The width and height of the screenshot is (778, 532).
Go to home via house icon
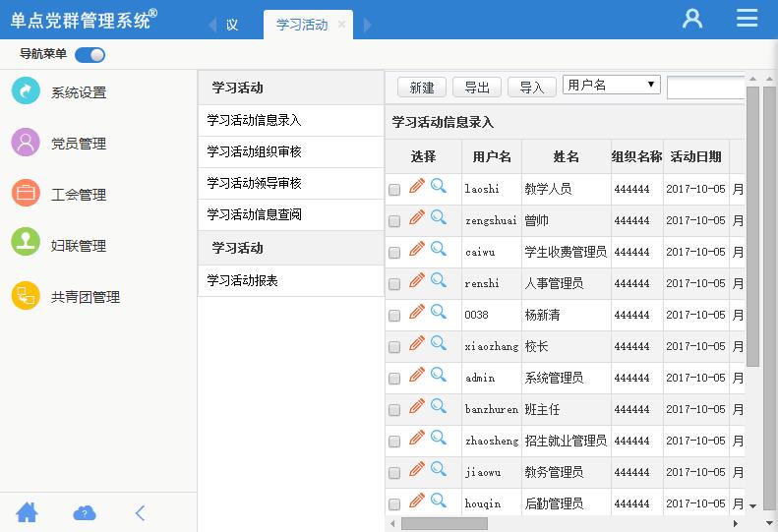27,512
